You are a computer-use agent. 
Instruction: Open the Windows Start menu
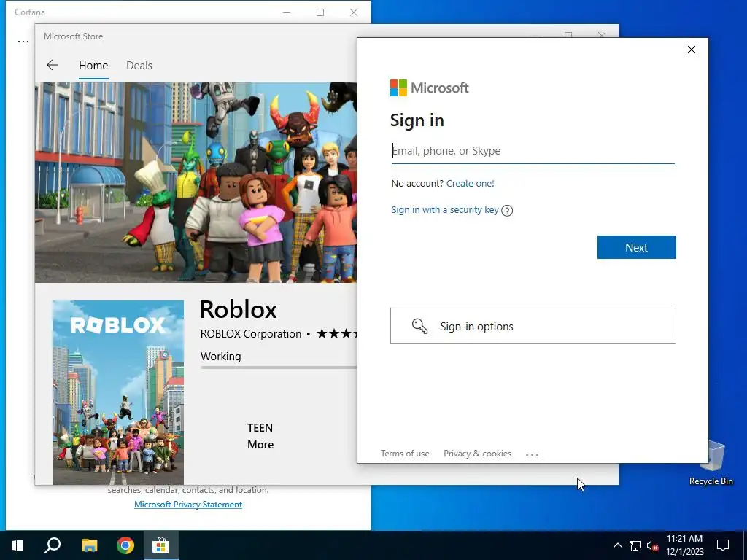tap(18, 545)
